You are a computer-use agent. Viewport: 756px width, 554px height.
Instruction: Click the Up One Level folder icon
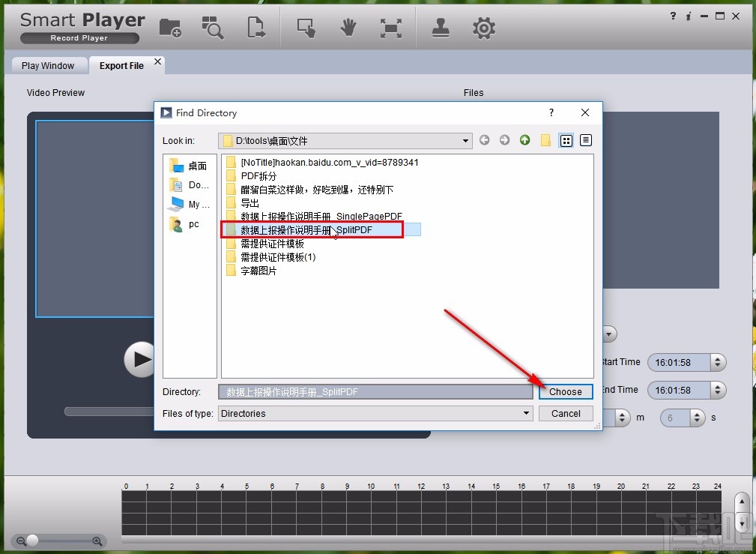[524, 140]
